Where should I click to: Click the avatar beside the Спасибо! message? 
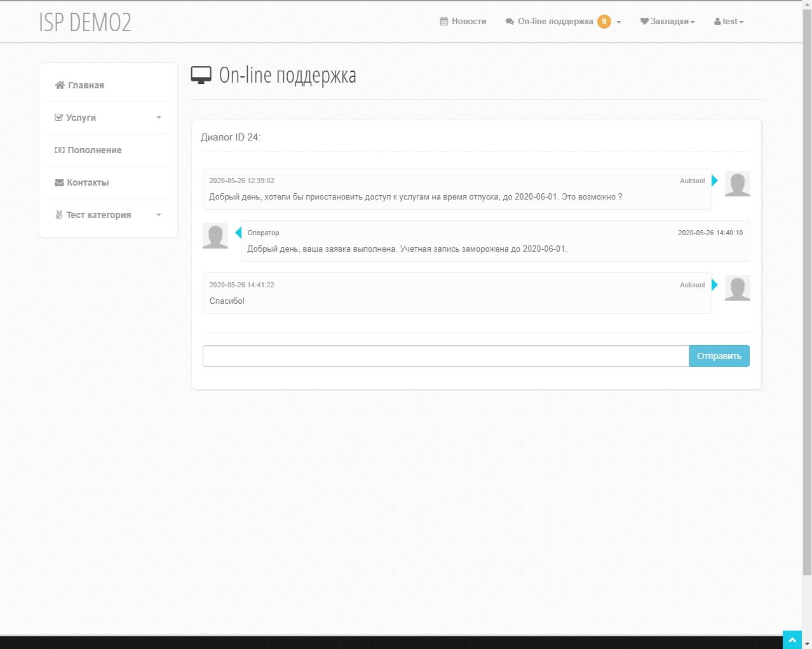(x=737, y=288)
